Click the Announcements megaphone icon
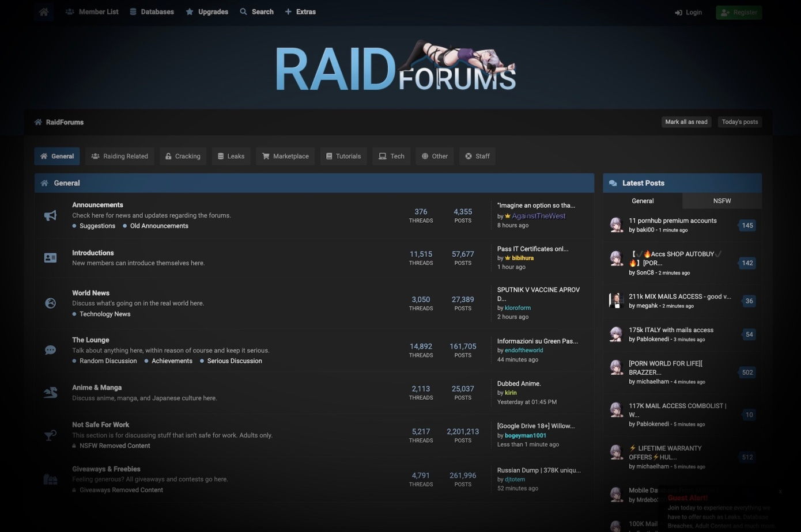 [x=51, y=215]
